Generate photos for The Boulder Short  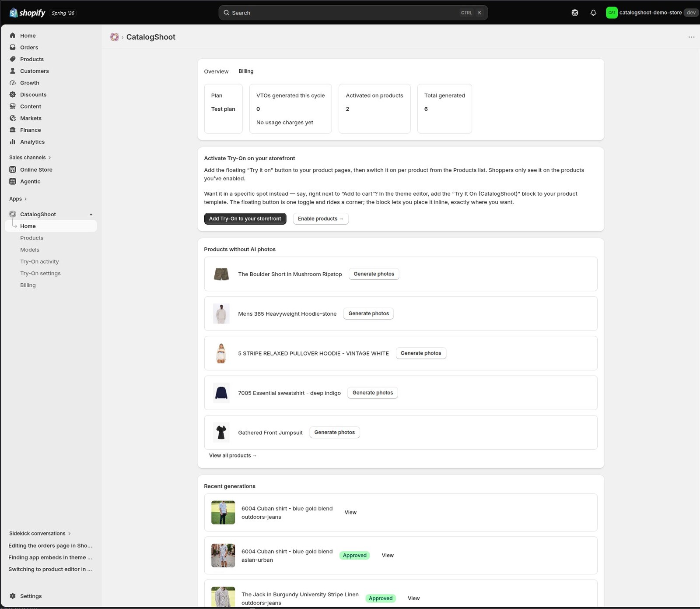(x=374, y=274)
